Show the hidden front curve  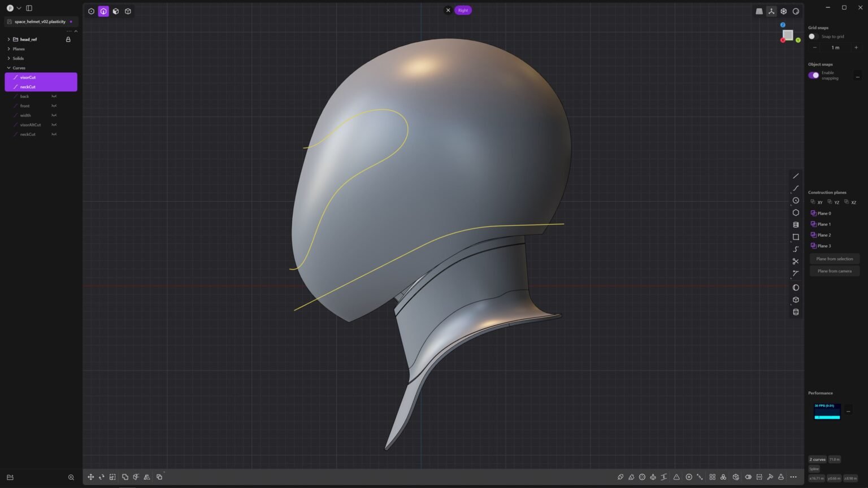pos(54,106)
